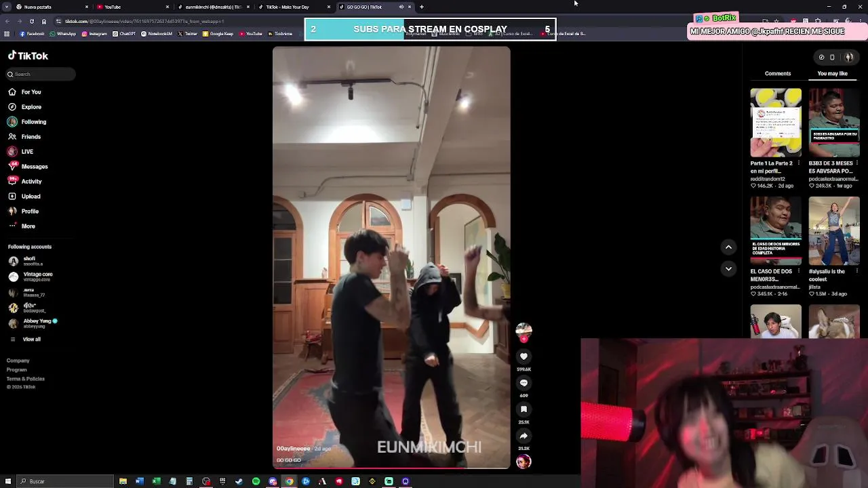Open options for EL CASO DE DOS video

click(798, 272)
